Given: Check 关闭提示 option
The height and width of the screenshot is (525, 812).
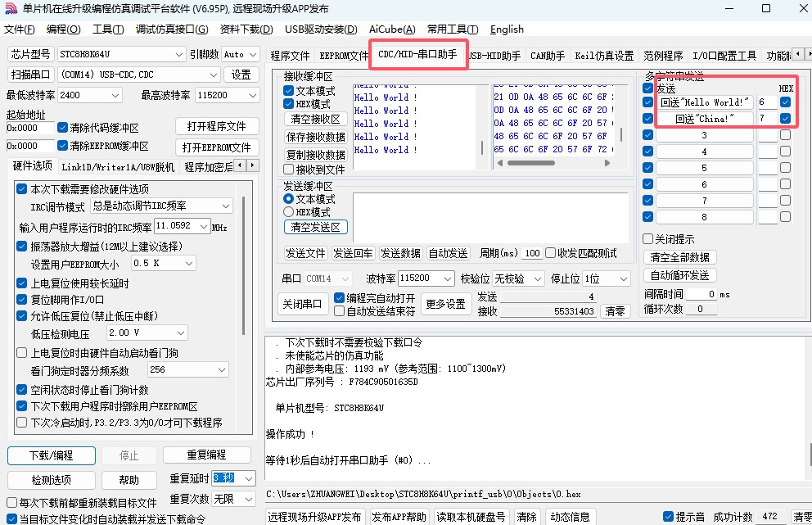Looking at the screenshot, I should pyautogui.click(x=647, y=239).
